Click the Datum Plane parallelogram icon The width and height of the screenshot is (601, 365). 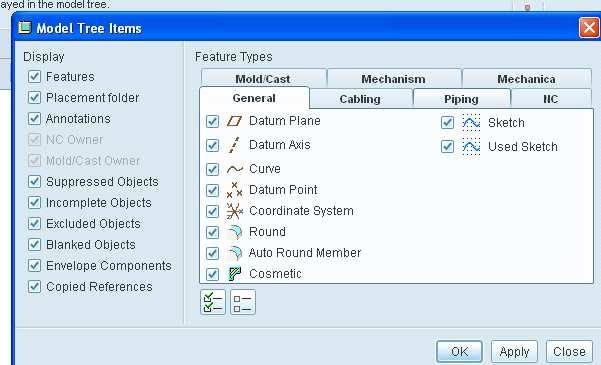pyautogui.click(x=234, y=121)
